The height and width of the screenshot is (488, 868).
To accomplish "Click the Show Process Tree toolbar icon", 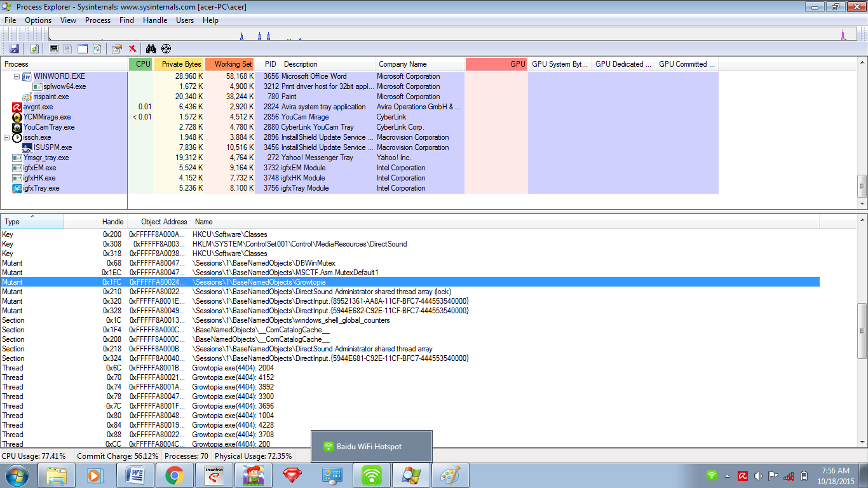I will [x=68, y=48].
